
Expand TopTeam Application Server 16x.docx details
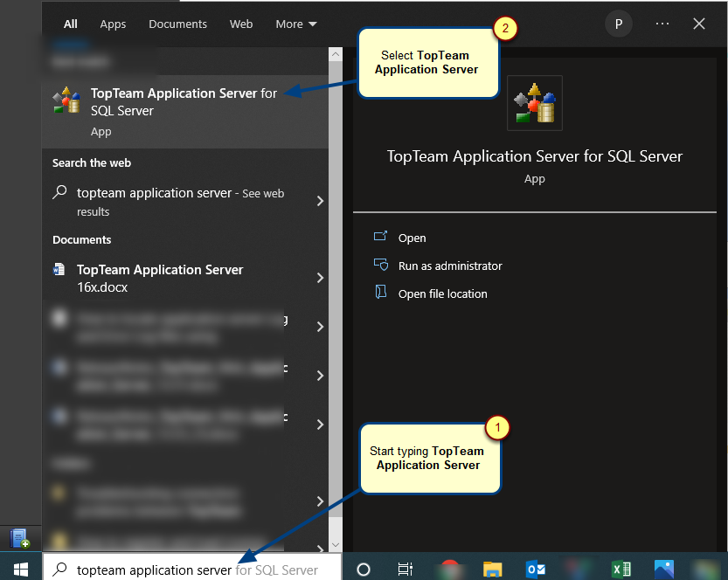click(x=320, y=278)
